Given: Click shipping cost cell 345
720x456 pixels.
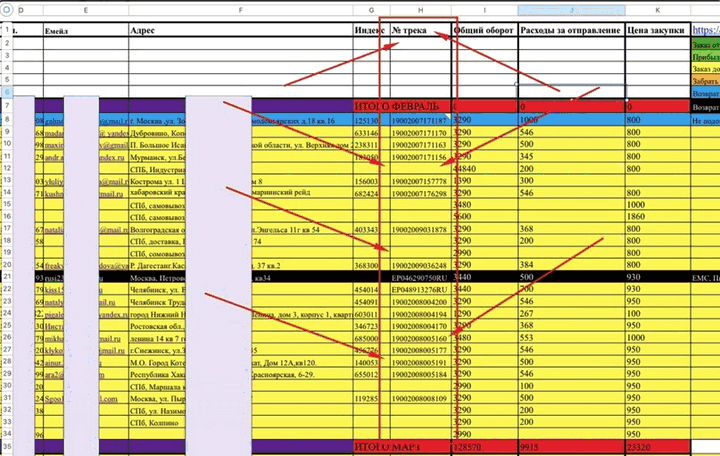Looking at the screenshot, I should (x=571, y=157).
